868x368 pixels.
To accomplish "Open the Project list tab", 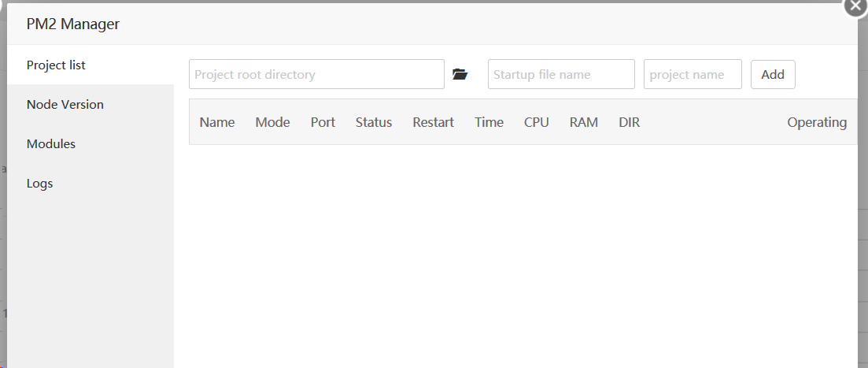I will coord(56,65).
